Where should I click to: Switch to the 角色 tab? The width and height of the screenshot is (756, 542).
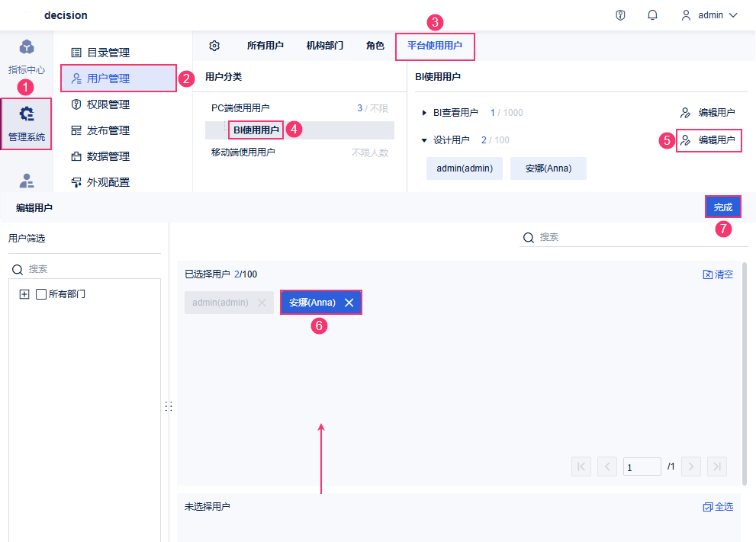tap(375, 46)
